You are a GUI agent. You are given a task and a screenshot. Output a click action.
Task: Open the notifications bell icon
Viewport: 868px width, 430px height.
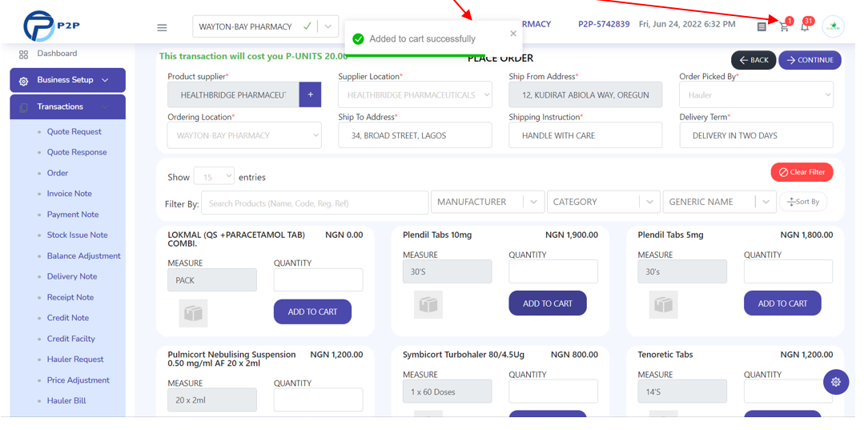tap(805, 26)
